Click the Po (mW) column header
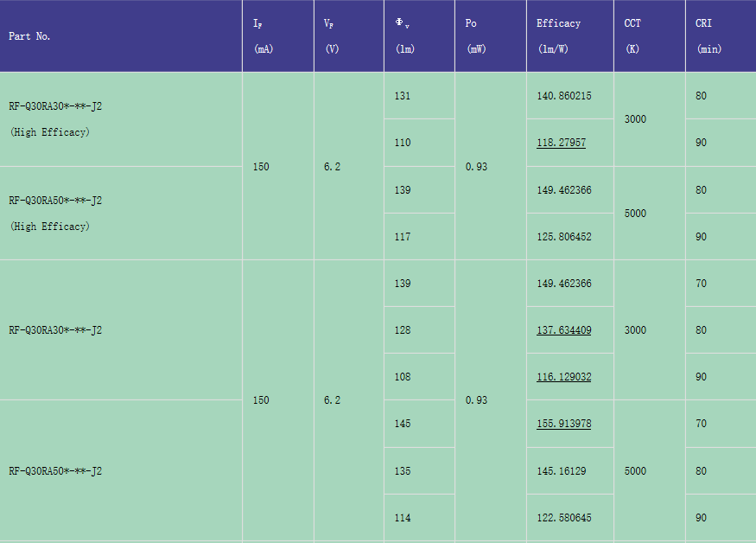The height and width of the screenshot is (543, 756). pos(475,36)
